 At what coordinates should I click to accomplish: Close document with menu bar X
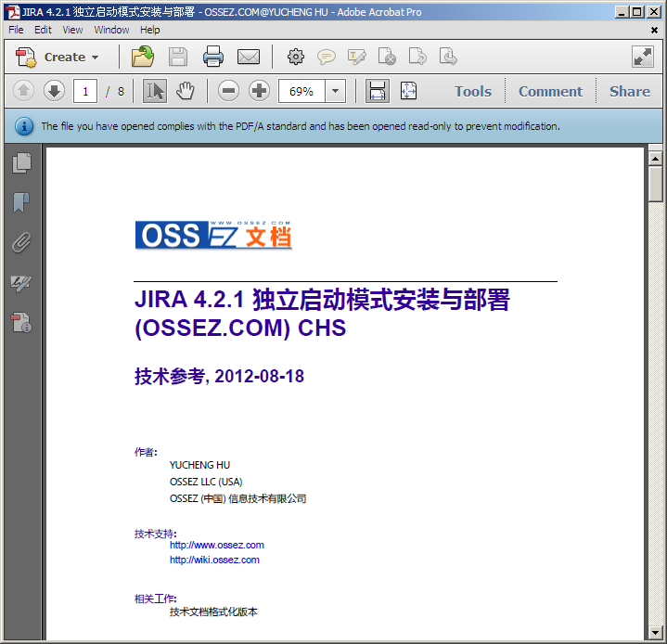(x=654, y=31)
